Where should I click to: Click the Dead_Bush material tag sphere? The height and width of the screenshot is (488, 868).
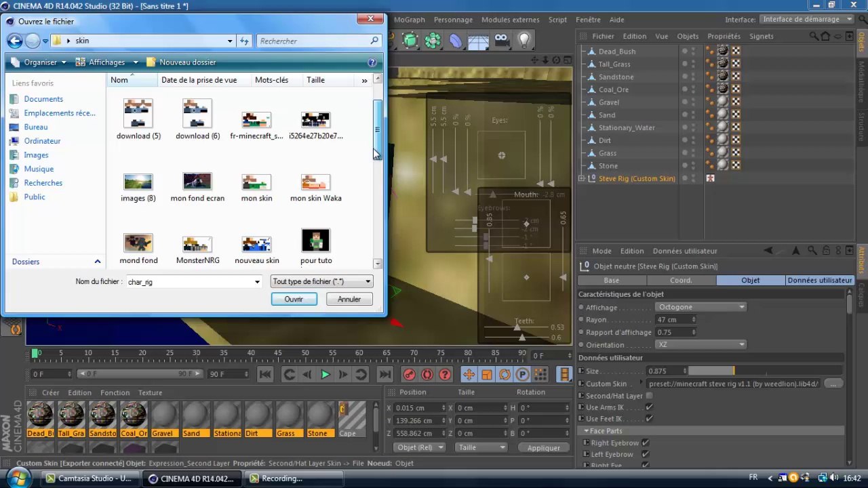723,51
